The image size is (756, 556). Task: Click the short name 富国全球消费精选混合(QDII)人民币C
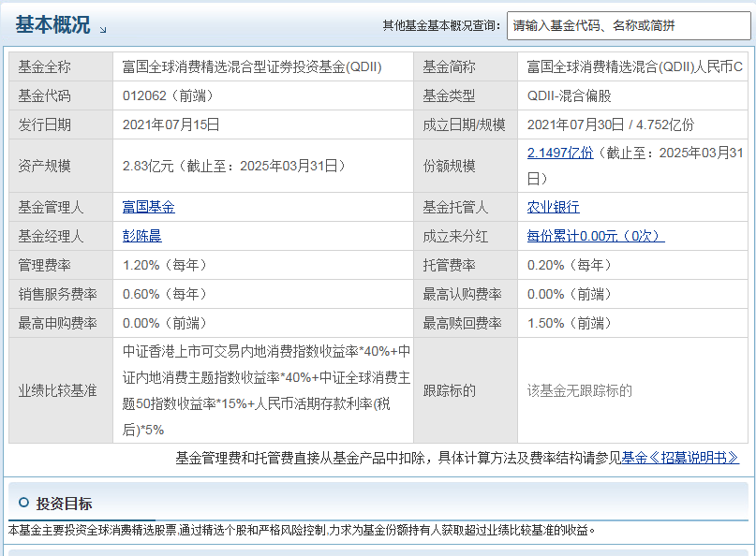(x=634, y=67)
